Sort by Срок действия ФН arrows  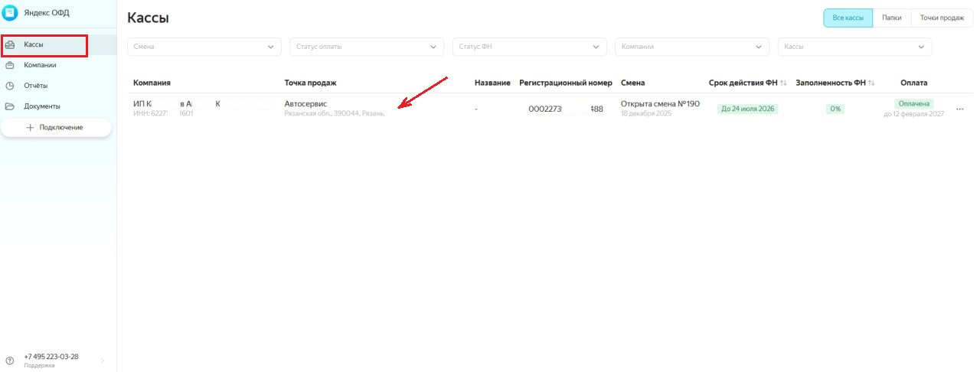(x=783, y=83)
